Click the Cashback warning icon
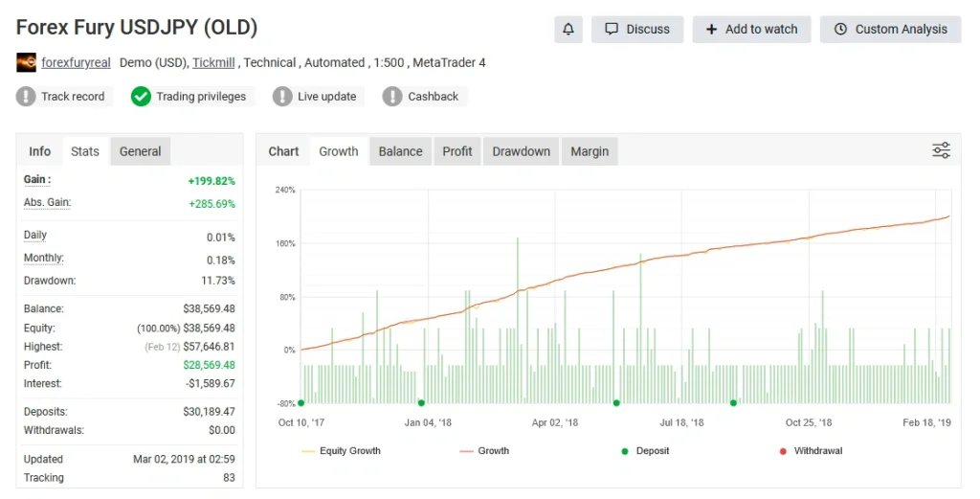 point(391,97)
